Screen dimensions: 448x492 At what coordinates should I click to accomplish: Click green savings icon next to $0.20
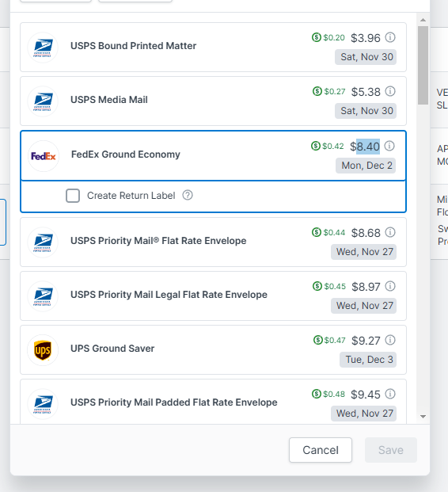point(317,37)
